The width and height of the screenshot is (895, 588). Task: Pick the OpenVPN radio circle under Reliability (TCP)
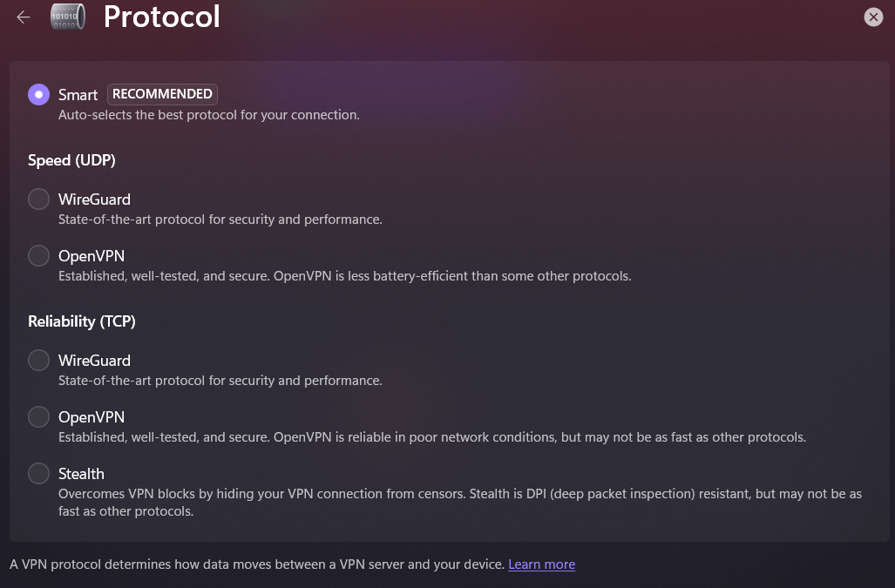(39, 417)
